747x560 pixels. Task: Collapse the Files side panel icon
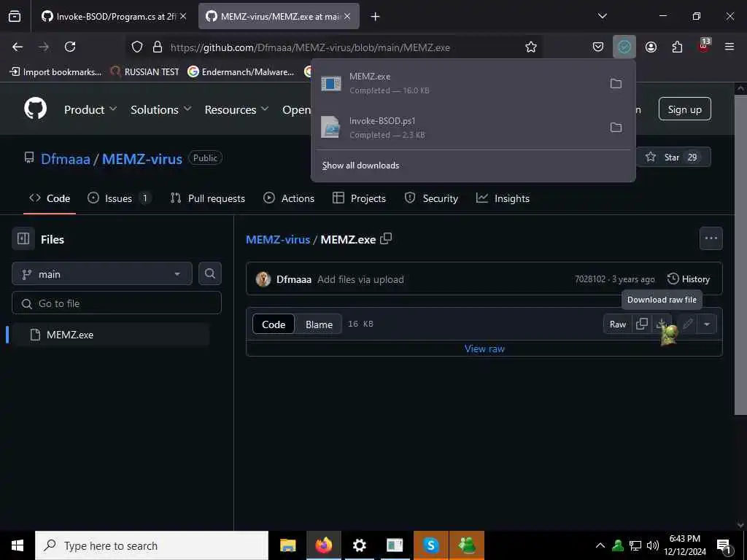coord(23,238)
